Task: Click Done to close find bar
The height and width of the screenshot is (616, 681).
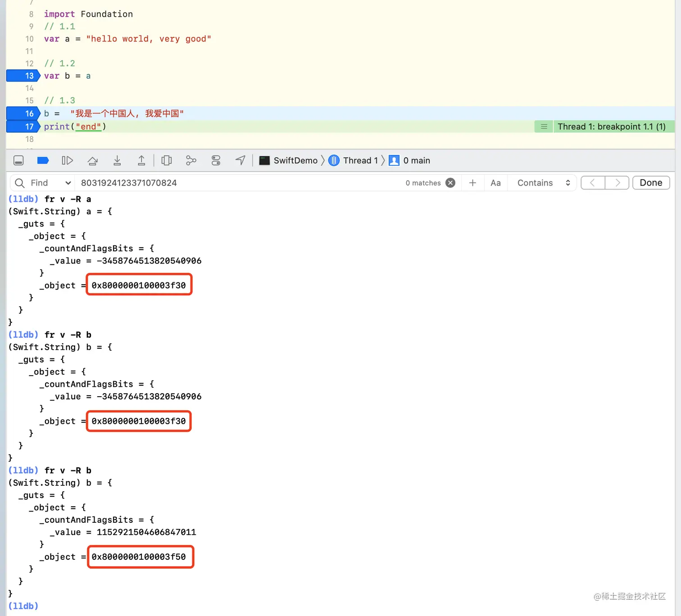Action: click(651, 183)
